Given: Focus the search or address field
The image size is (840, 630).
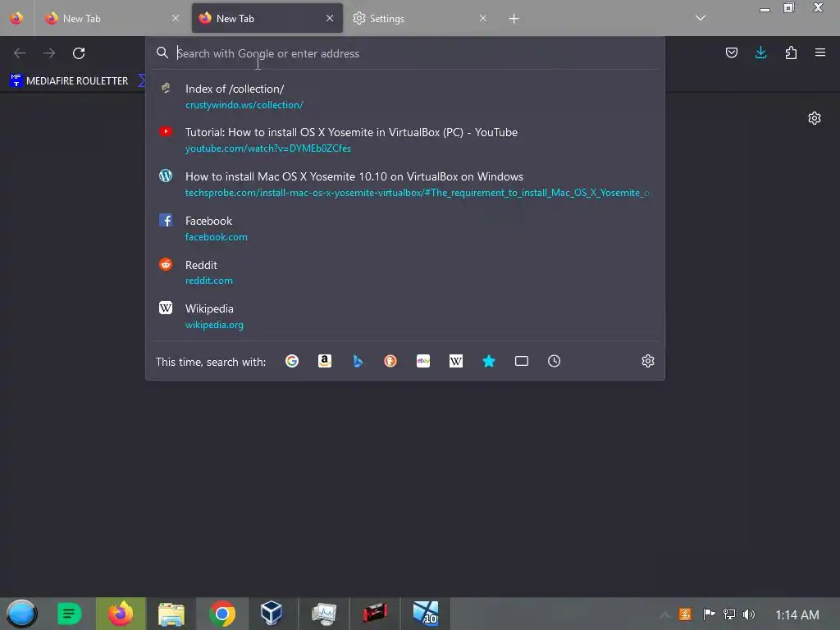Looking at the screenshot, I should pos(405,53).
